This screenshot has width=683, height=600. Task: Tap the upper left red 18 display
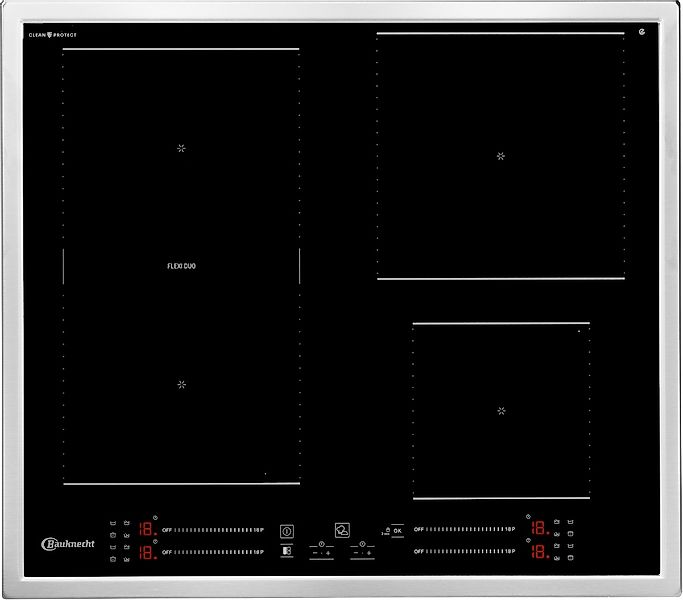(x=146, y=528)
